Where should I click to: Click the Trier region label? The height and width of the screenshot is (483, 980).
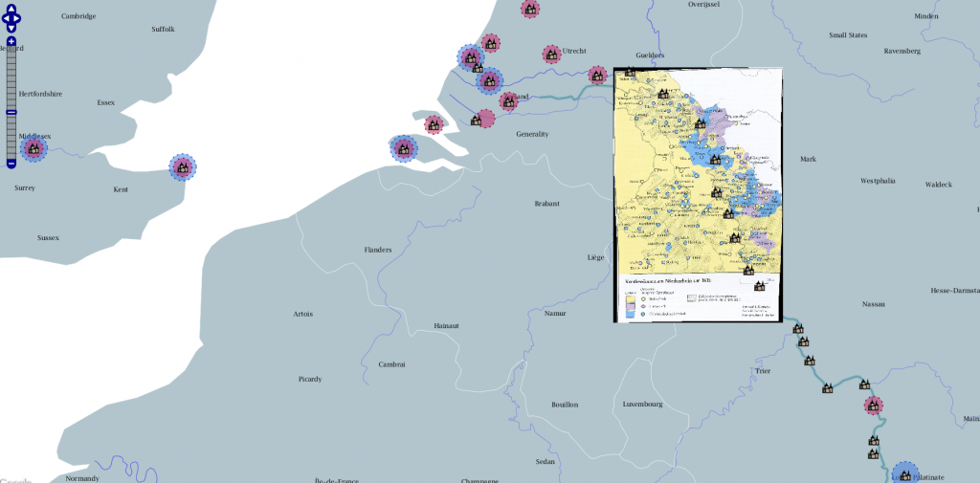(763, 371)
